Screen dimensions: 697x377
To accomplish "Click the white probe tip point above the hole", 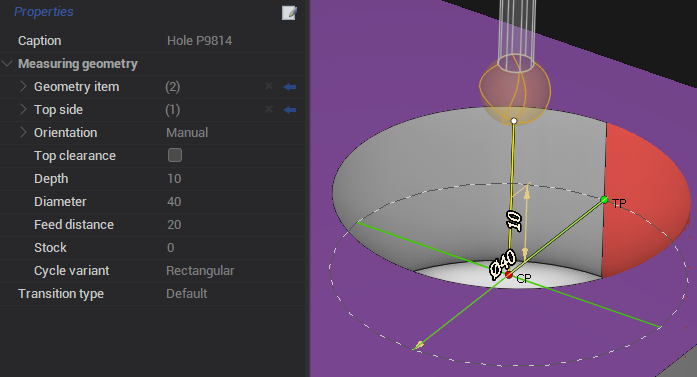I will tap(514, 121).
